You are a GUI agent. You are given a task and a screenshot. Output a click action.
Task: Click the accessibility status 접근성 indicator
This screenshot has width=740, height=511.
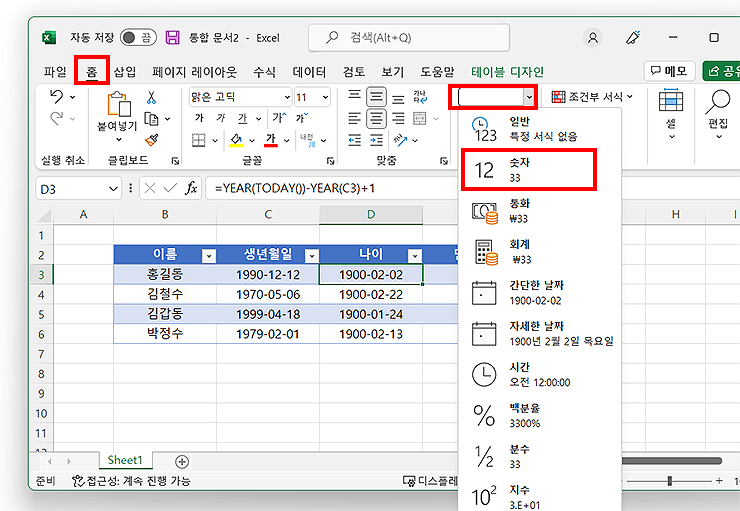[x=131, y=481]
